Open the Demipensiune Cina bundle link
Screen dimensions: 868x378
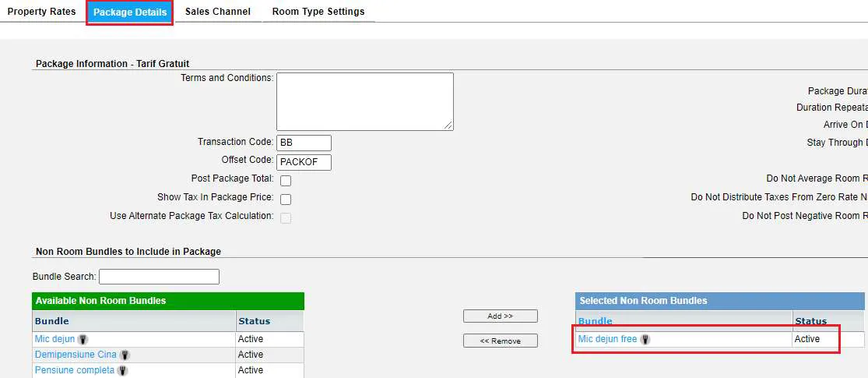[76, 355]
